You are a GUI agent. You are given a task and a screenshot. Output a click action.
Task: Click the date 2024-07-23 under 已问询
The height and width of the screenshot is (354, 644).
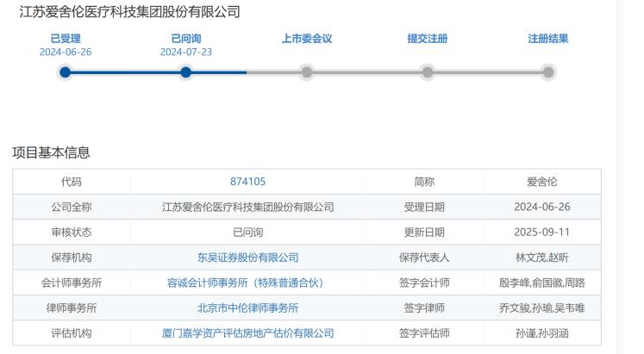click(x=186, y=52)
